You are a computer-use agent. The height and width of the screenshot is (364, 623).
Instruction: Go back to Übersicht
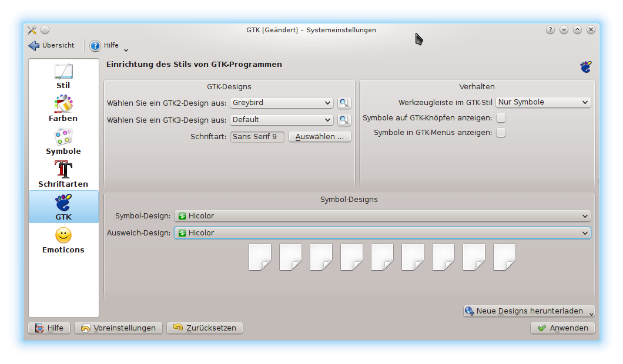coord(52,45)
